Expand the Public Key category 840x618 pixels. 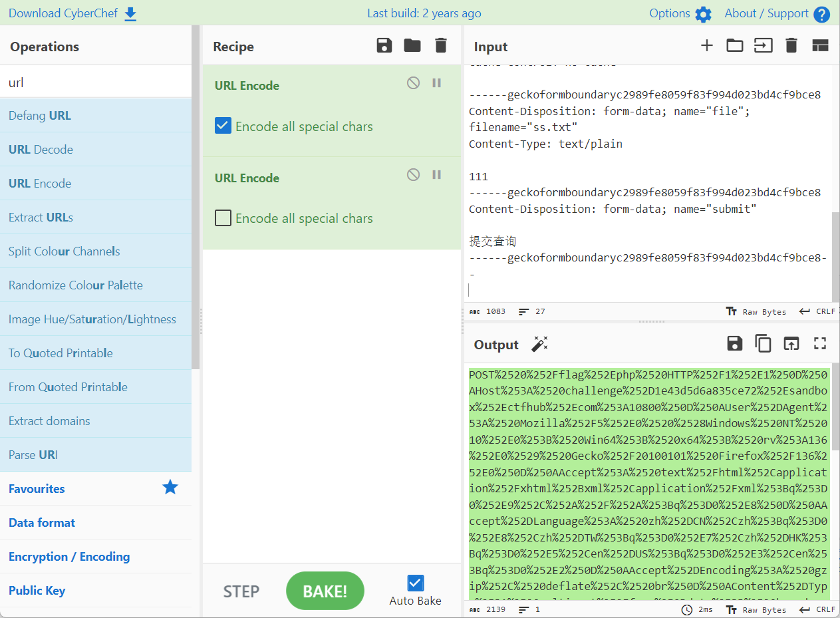point(37,591)
